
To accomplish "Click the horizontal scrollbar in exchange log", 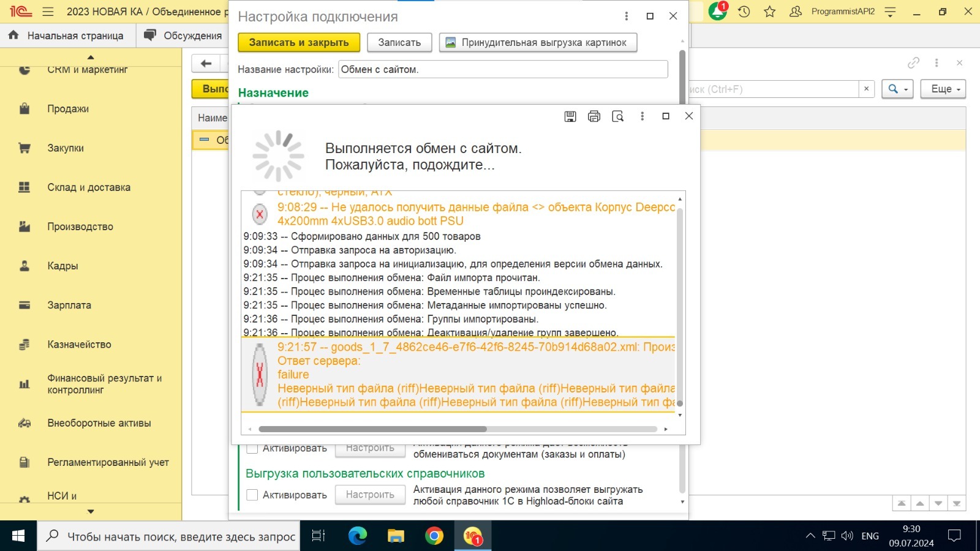I will coord(372,429).
